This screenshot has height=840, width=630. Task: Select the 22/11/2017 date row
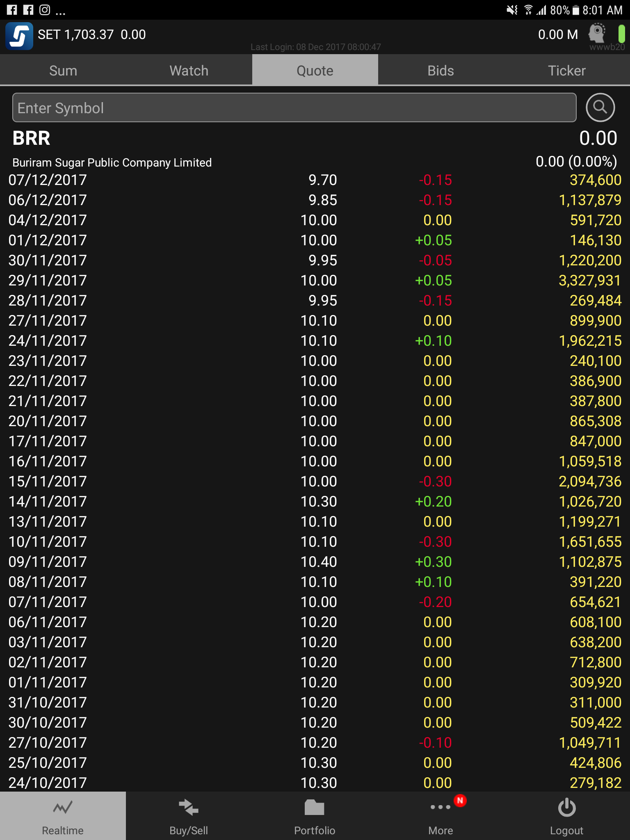(315, 381)
